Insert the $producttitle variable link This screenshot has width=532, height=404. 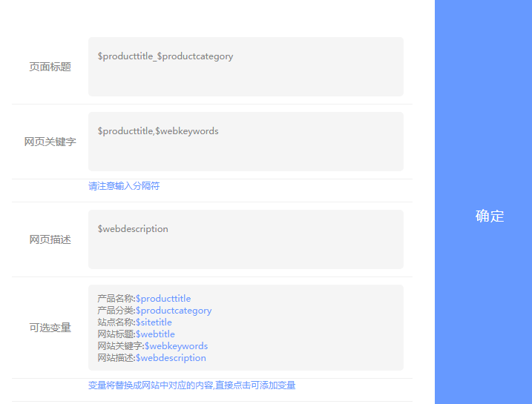tap(163, 299)
